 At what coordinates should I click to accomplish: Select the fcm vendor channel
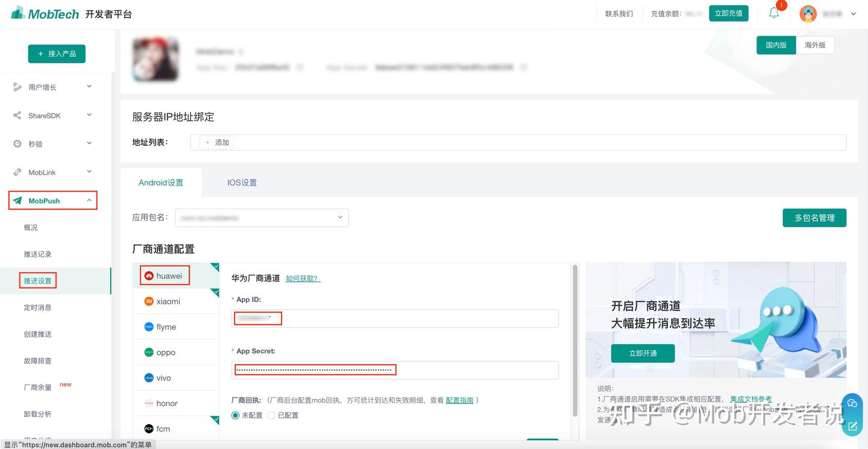[x=176, y=429]
